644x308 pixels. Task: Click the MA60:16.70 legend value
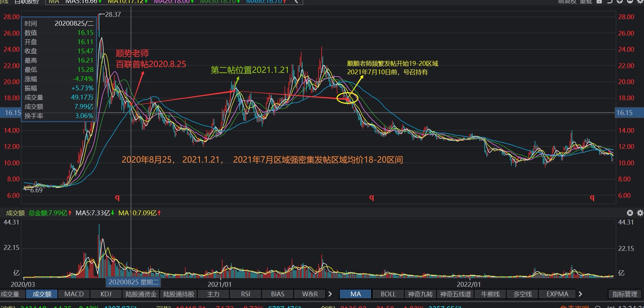(266, 1)
